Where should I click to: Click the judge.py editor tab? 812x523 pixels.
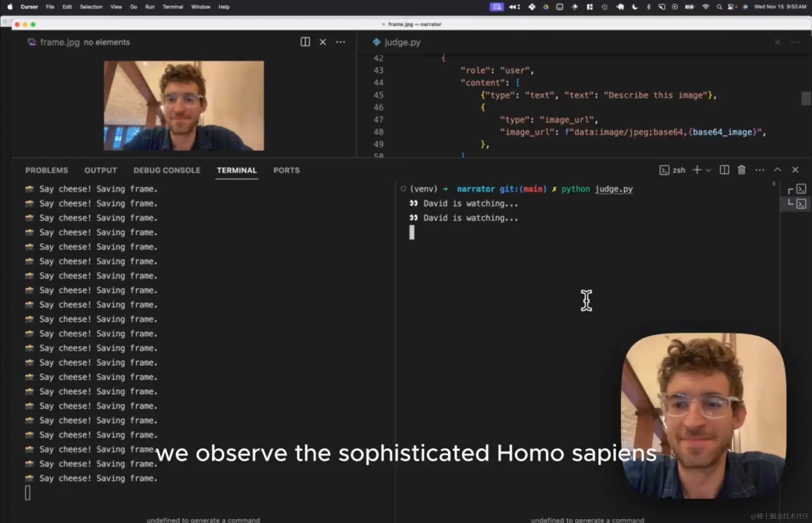tap(402, 42)
